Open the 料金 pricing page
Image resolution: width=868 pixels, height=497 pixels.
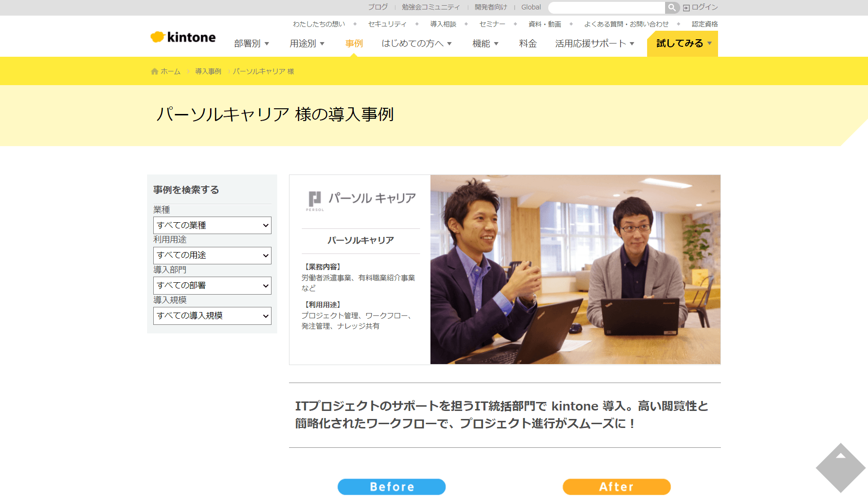[528, 44]
